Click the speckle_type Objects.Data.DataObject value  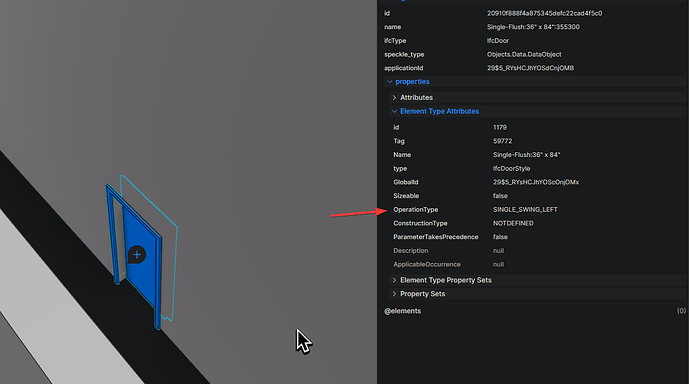click(x=524, y=54)
